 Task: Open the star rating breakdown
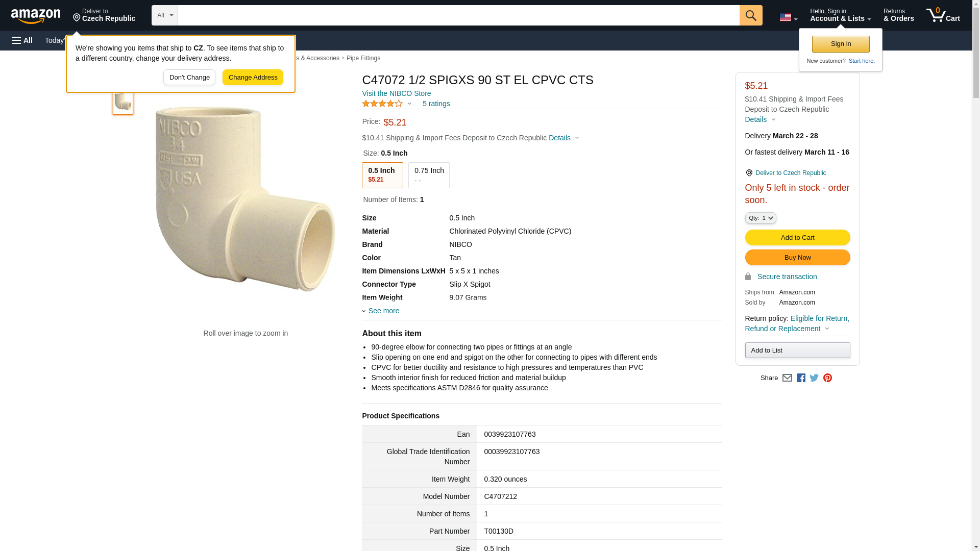coord(386,104)
